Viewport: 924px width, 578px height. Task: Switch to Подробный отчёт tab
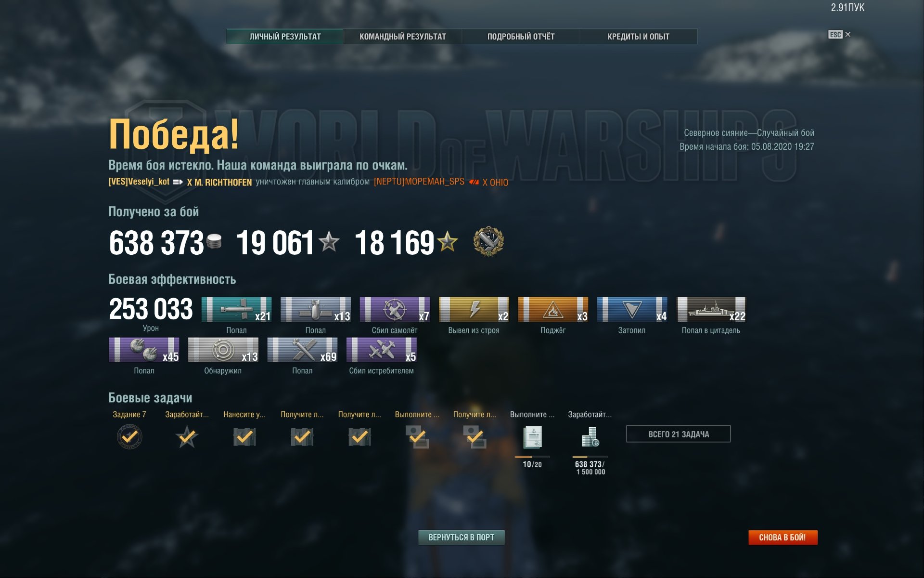(521, 37)
